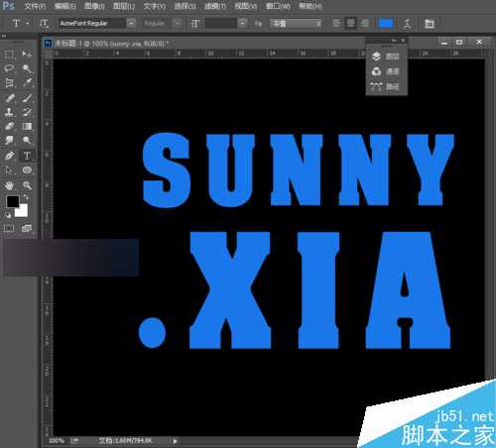Expand the font family dropdown
The width and height of the screenshot is (496, 448).
coord(132,24)
